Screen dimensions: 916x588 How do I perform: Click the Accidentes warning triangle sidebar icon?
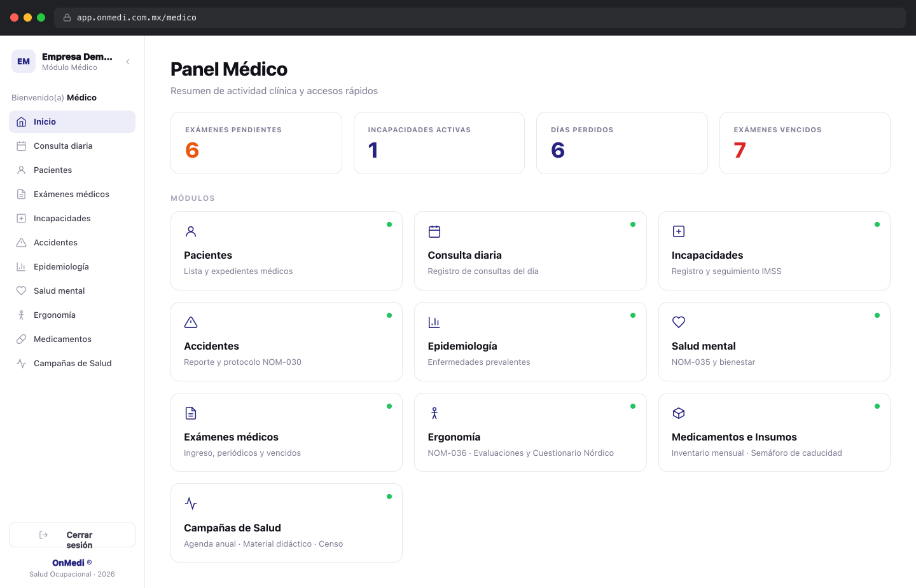pos(21,243)
